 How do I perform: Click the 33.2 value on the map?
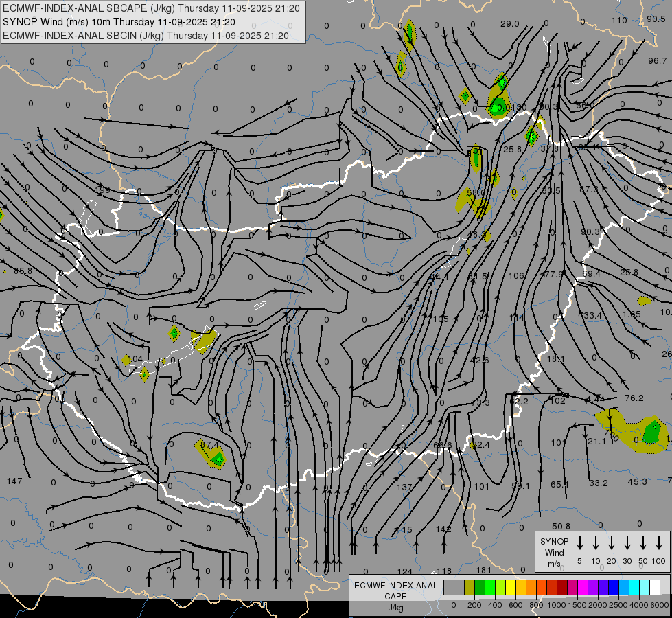(599, 483)
